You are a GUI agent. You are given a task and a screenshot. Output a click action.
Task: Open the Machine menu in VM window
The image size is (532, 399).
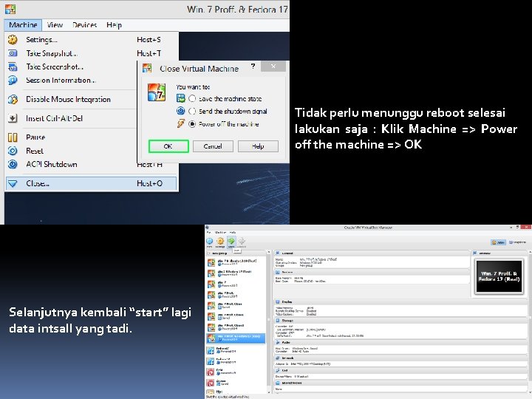(x=23, y=25)
